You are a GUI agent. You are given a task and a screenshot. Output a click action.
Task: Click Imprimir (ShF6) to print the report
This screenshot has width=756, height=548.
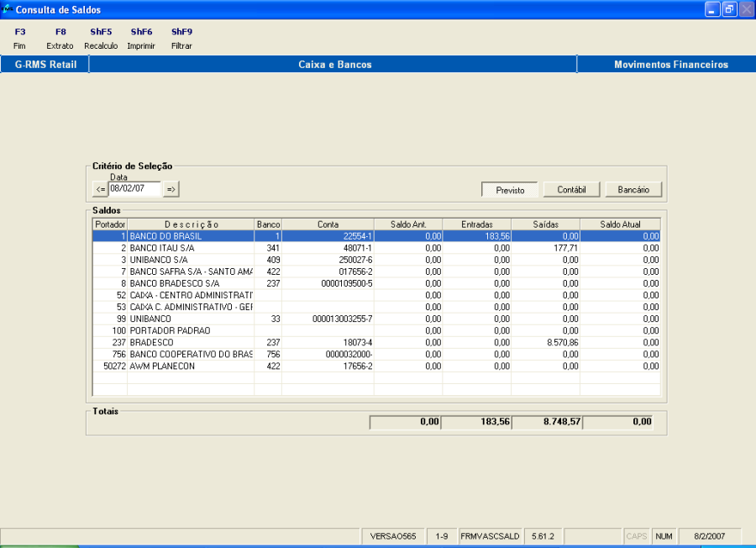tap(140, 38)
